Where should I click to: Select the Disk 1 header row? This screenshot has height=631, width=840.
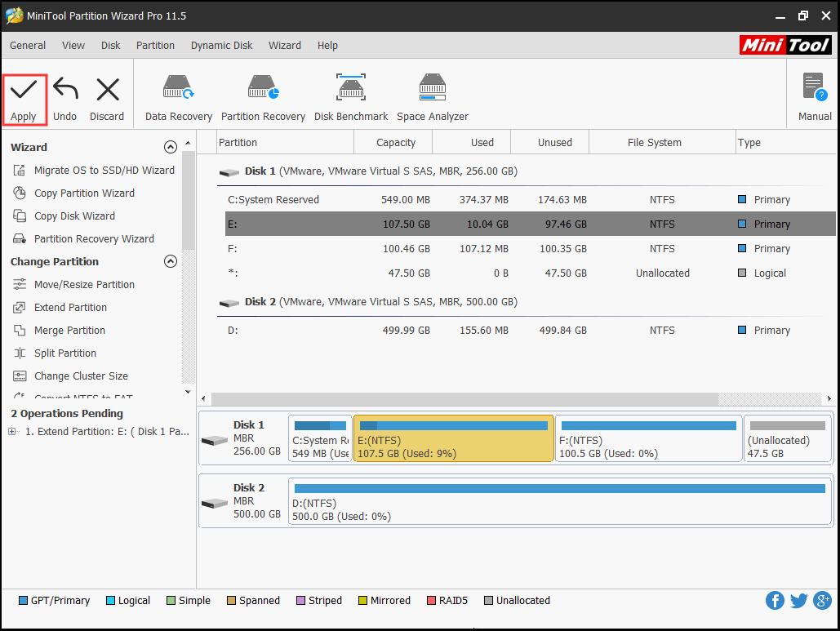[527, 171]
